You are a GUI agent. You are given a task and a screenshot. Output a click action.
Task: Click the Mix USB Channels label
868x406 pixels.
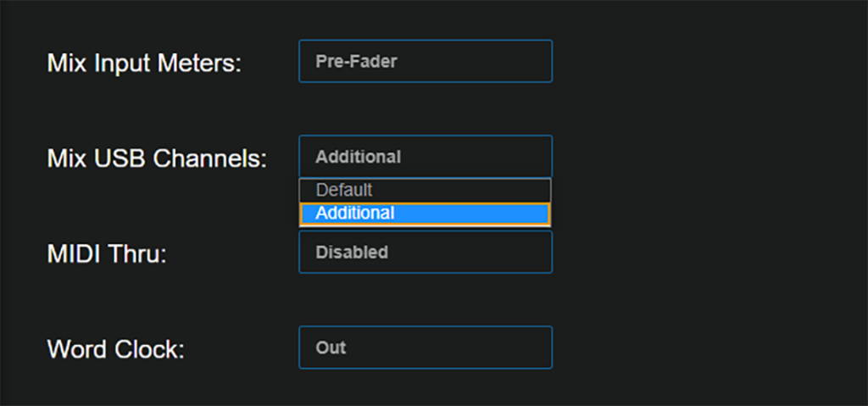(157, 158)
